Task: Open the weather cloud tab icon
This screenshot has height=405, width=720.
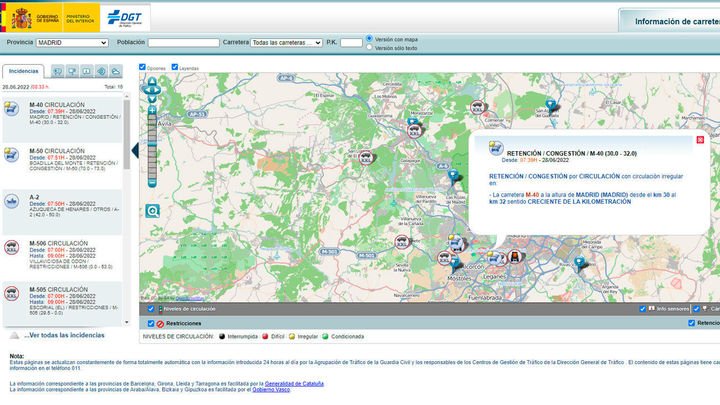Action: click(115, 72)
